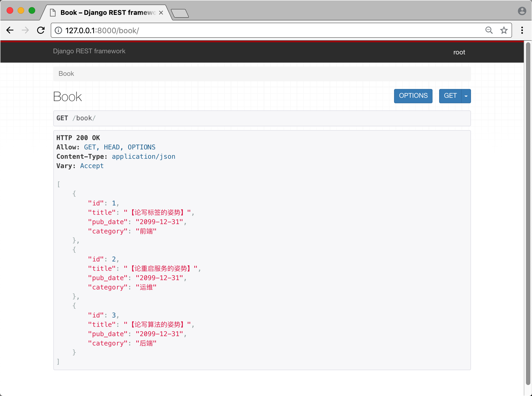Click the Vary header value Accept
The width and height of the screenshot is (532, 396).
click(92, 166)
